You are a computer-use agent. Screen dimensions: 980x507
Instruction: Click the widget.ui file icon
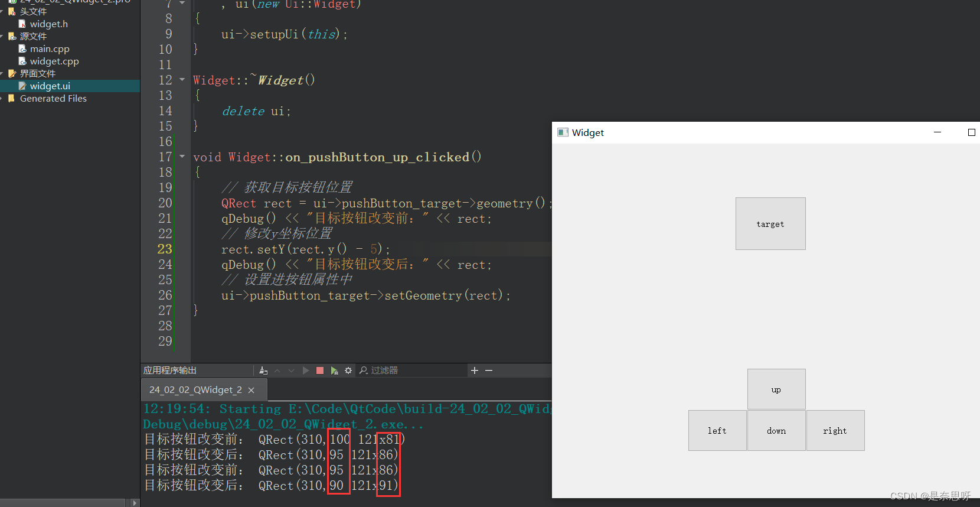22,86
